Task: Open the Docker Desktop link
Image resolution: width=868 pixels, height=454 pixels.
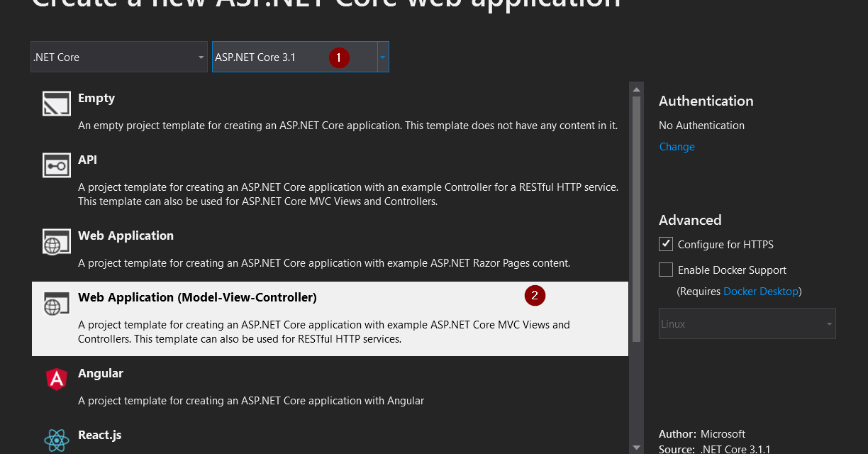Action: coord(760,292)
